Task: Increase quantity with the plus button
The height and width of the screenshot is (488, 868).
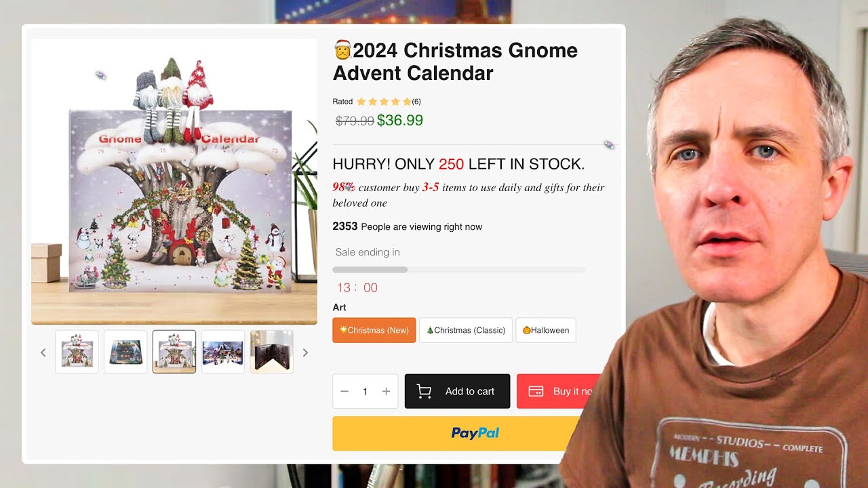Action: (386, 391)
